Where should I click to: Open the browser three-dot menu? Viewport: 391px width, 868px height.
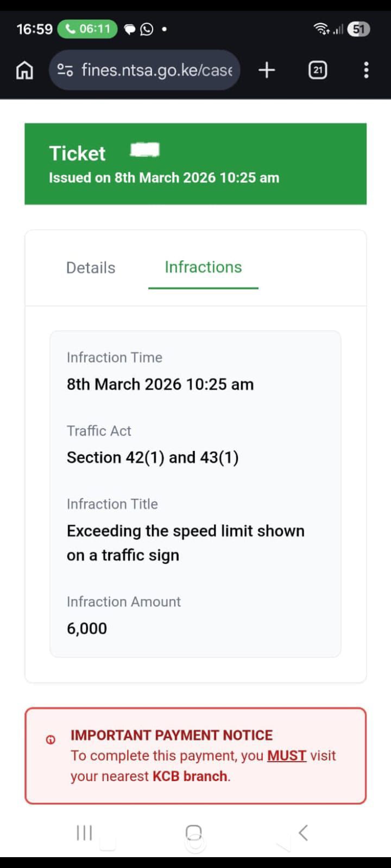click(366, 70)
